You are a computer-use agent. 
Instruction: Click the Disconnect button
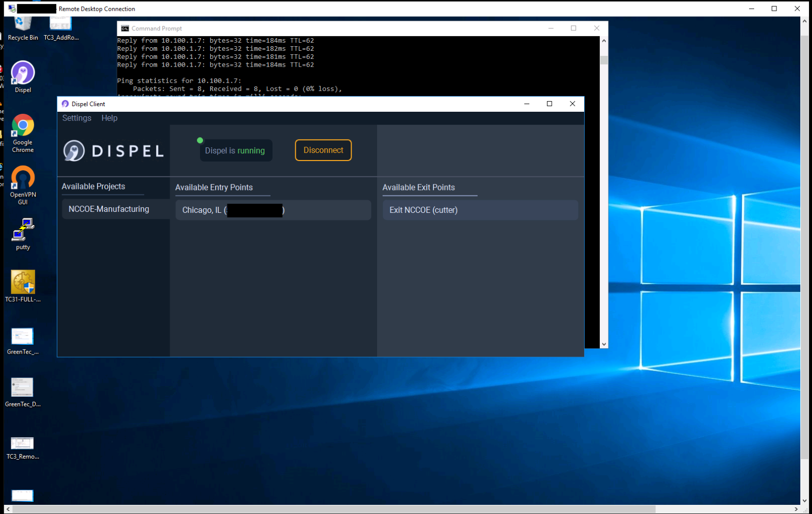pyautogui.click(x=323, y=150)
